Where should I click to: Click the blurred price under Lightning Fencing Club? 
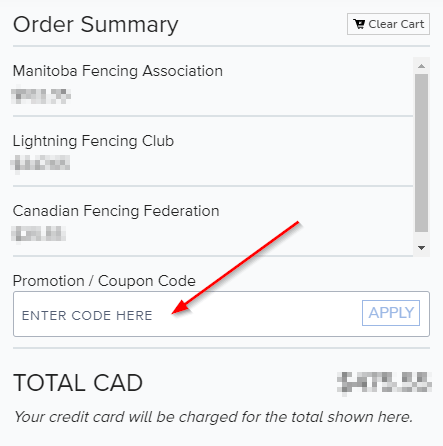[x=40, y=164]
